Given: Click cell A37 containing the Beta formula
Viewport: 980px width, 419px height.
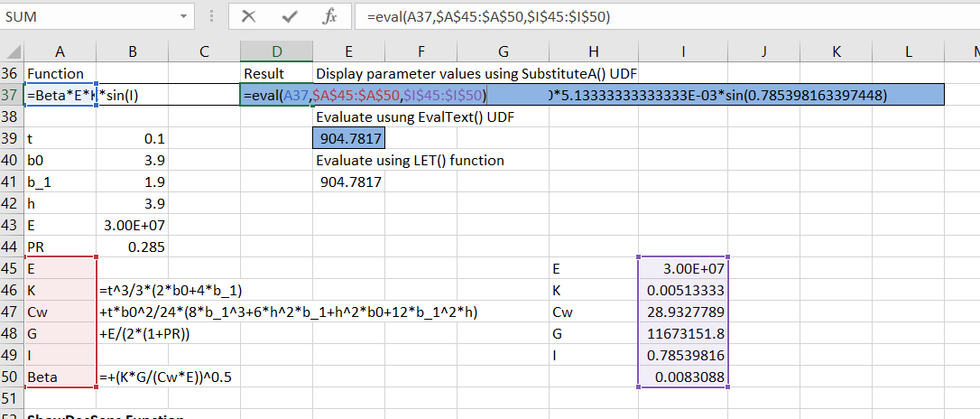Looking at the screenshot, I should 60,95.
